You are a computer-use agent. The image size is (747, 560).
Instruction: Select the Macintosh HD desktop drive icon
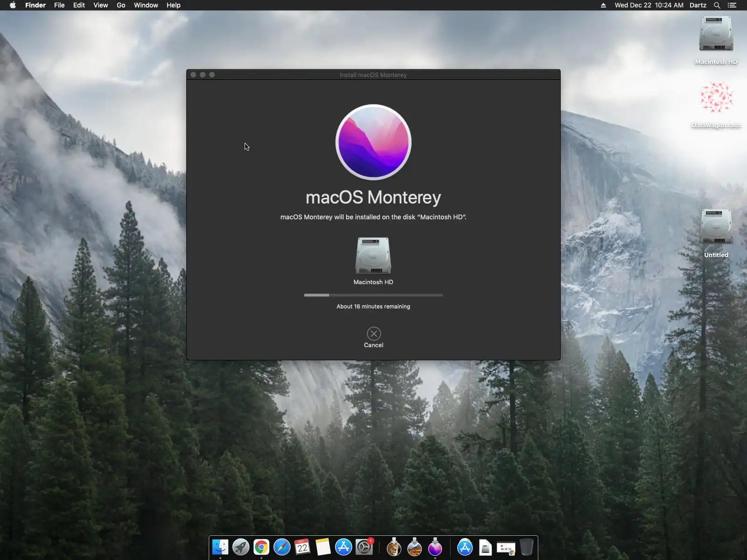(716, 34)
